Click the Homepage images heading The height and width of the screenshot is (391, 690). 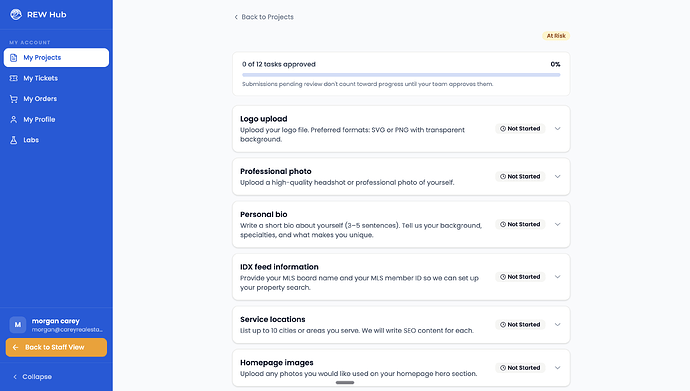point(277,362)
